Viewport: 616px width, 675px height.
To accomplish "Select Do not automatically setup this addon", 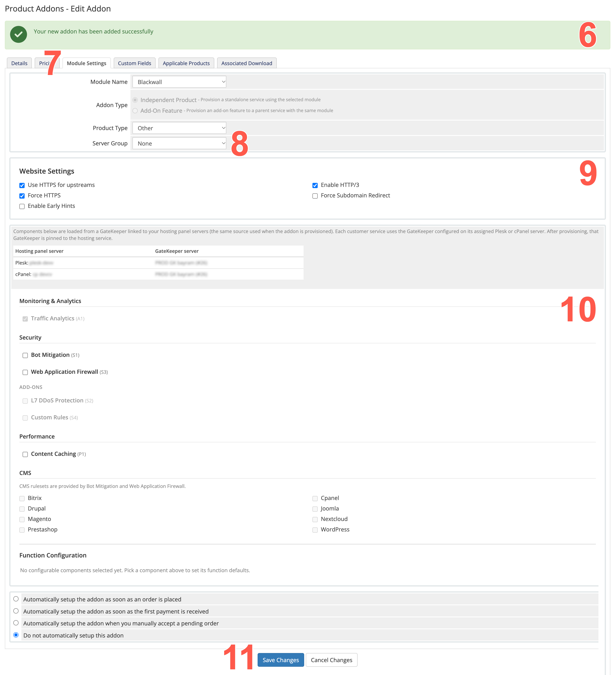I will (x=16, y=635).
